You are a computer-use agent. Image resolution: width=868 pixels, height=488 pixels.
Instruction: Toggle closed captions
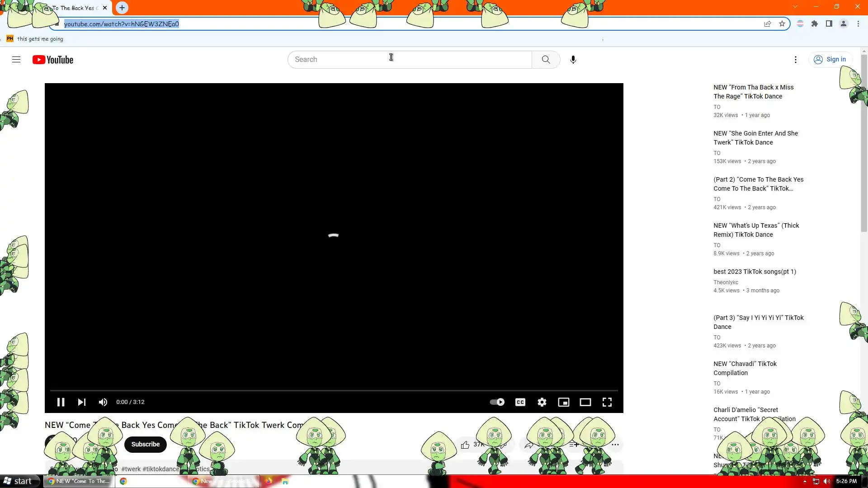click(x=520, y=402)
